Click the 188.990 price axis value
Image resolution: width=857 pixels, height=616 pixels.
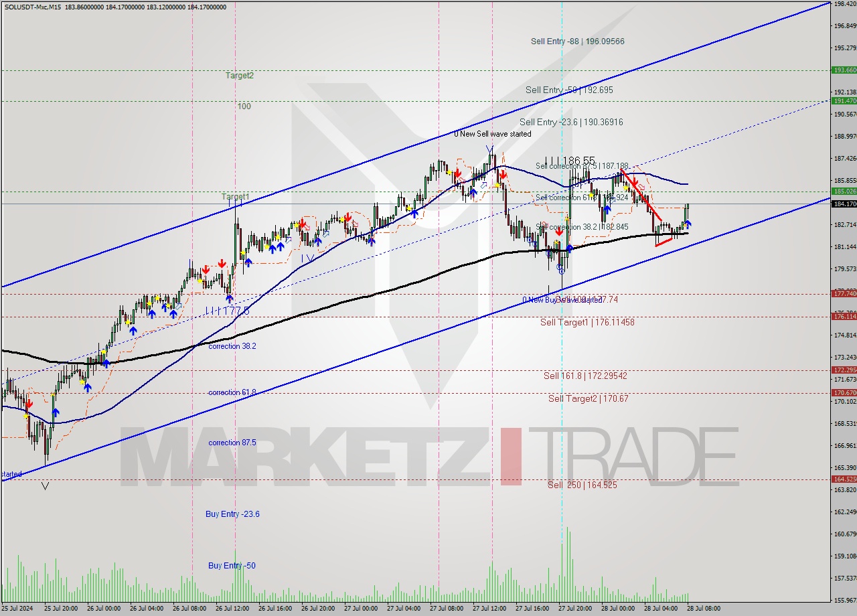click(844, 136)
